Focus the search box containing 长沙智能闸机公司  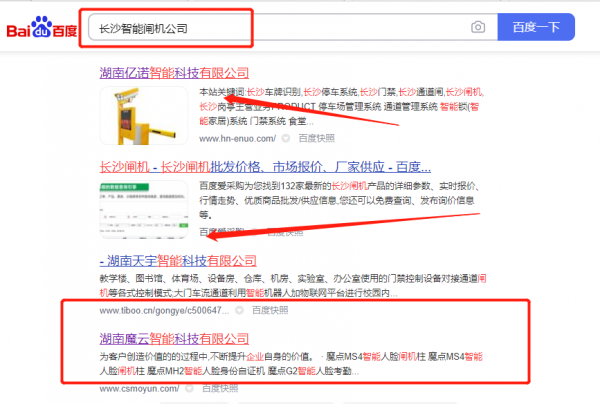270,27
